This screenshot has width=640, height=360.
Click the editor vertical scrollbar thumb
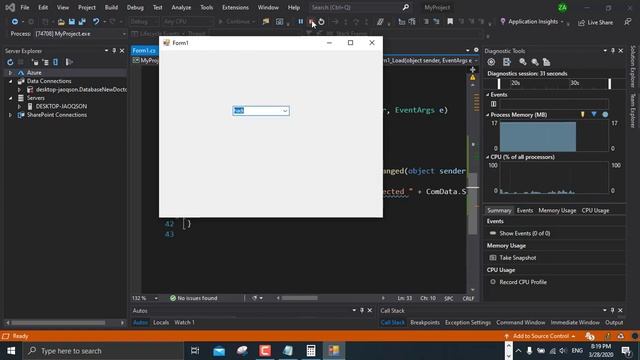472,203
